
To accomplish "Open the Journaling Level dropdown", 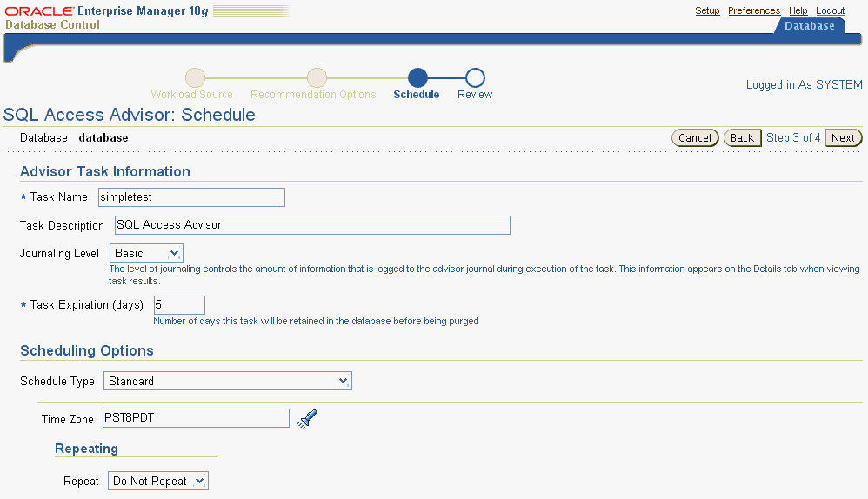I will click(x=146, y=253).
